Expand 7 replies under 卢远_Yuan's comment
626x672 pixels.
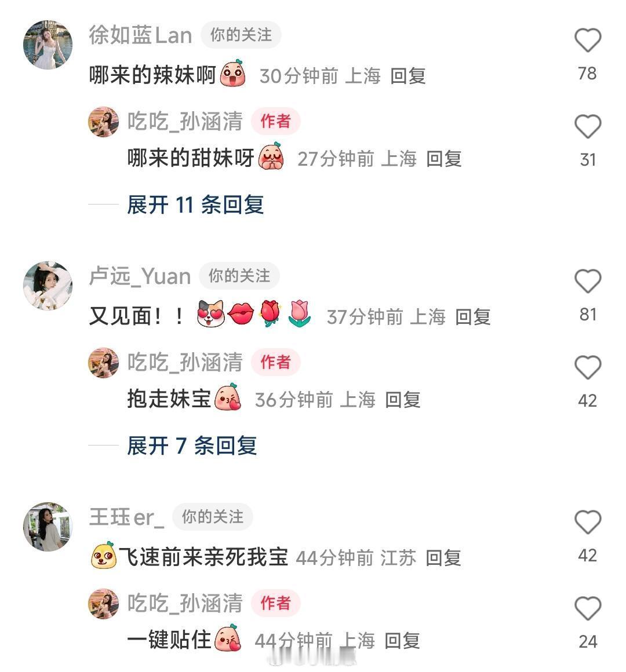[192, 445]
